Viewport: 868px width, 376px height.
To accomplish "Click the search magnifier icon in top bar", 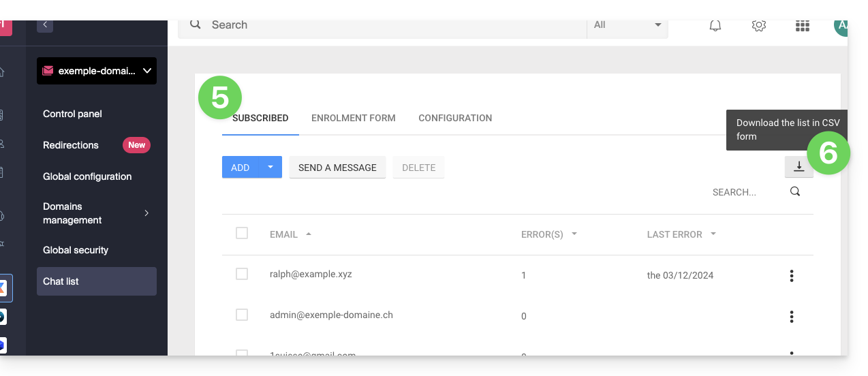I will click(x=196, y=25).
